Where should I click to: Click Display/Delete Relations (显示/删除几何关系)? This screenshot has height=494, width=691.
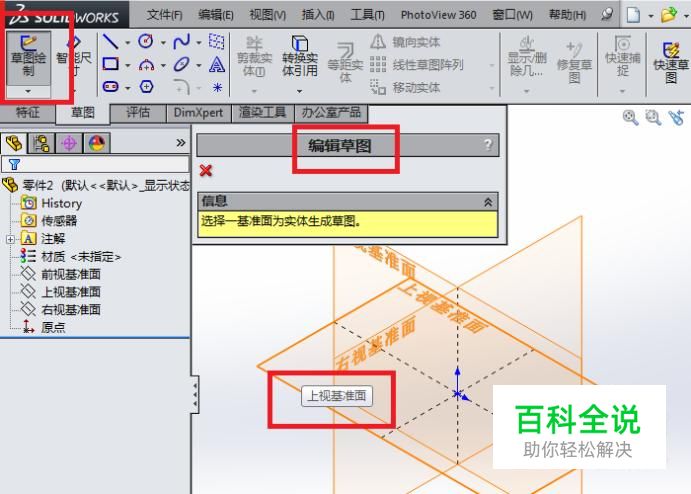[527, 57]
